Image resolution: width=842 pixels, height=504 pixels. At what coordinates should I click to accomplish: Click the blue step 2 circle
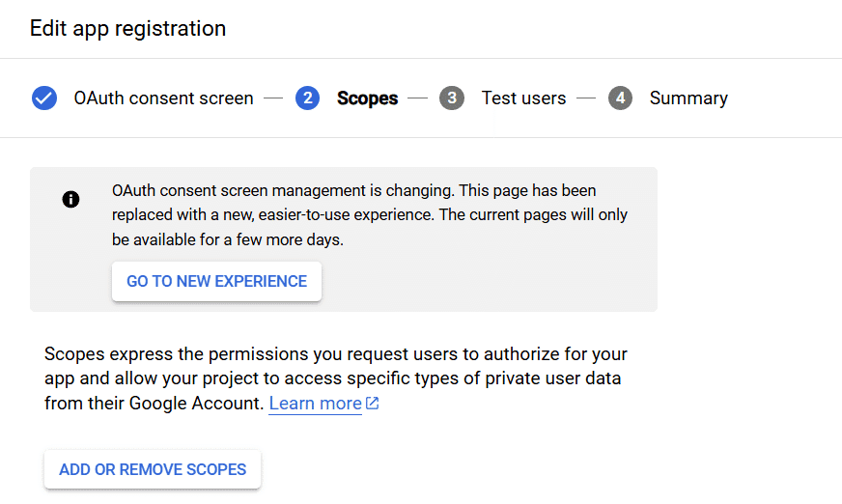point(308,98)
